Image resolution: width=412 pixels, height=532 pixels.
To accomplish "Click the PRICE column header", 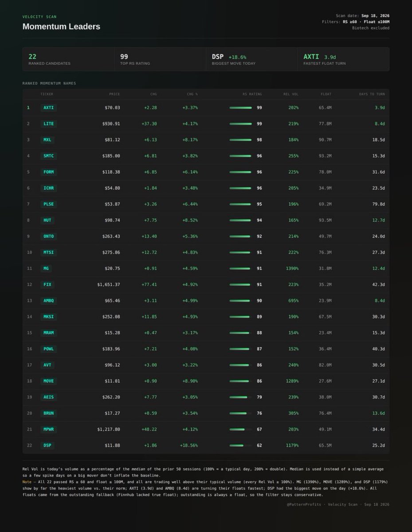I will click(114, 94).
